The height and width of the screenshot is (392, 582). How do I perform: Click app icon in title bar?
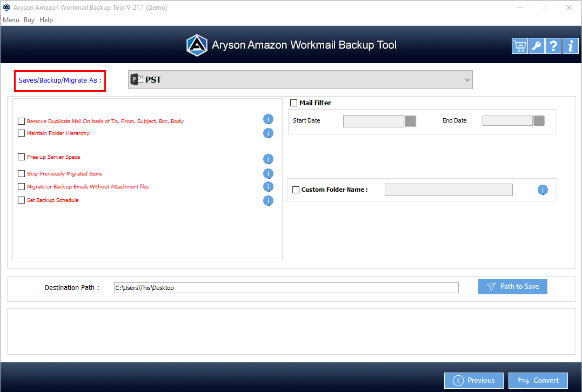click(x=6, y=8)
